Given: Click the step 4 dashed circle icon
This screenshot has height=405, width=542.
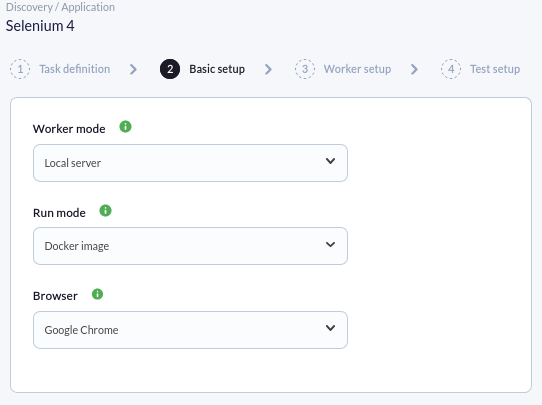Looking at the screenshot, I should point(451,69).
